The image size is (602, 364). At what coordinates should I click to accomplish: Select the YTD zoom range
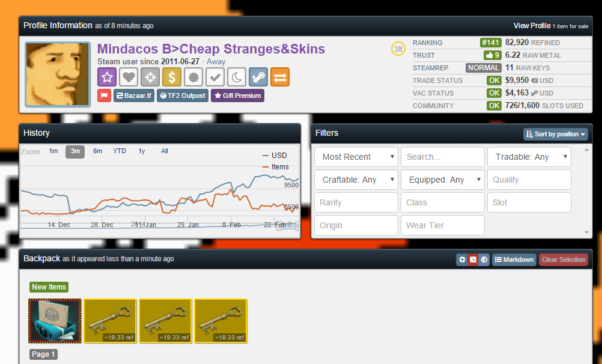tap(120, 151)
